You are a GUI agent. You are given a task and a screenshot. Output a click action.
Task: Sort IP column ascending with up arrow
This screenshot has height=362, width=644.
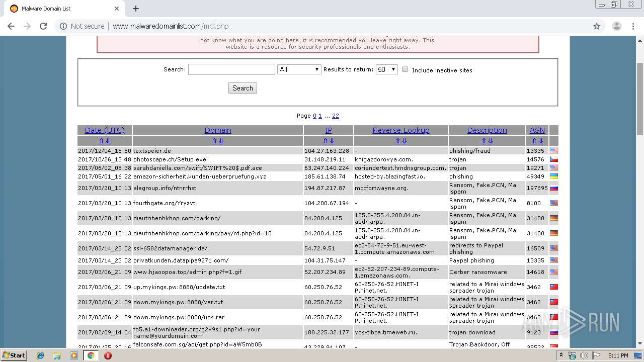(326, 141)
